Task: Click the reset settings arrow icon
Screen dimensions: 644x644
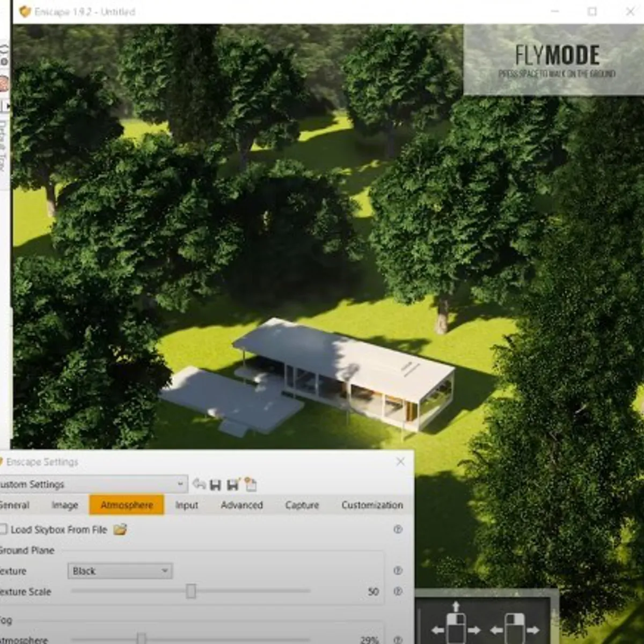Action: click(x=199, y=485)
